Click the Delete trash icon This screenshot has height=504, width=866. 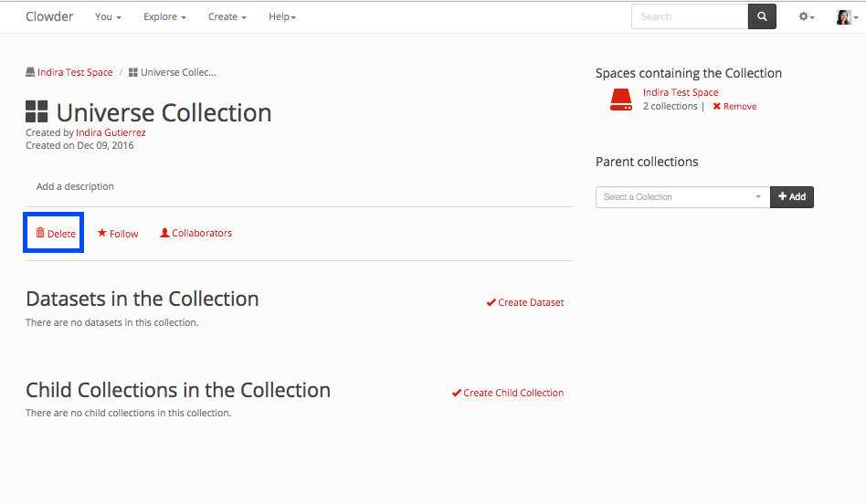tap(40, 233)
